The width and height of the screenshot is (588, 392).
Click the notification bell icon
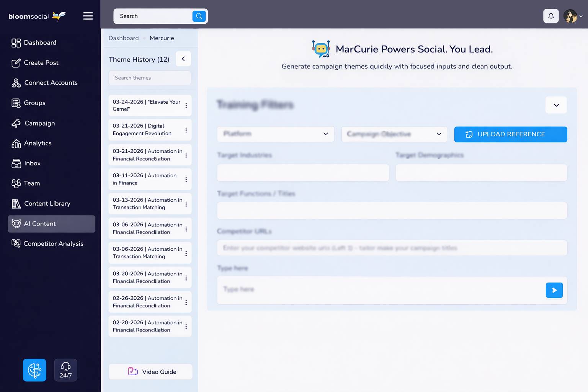[x=551, y=16]
